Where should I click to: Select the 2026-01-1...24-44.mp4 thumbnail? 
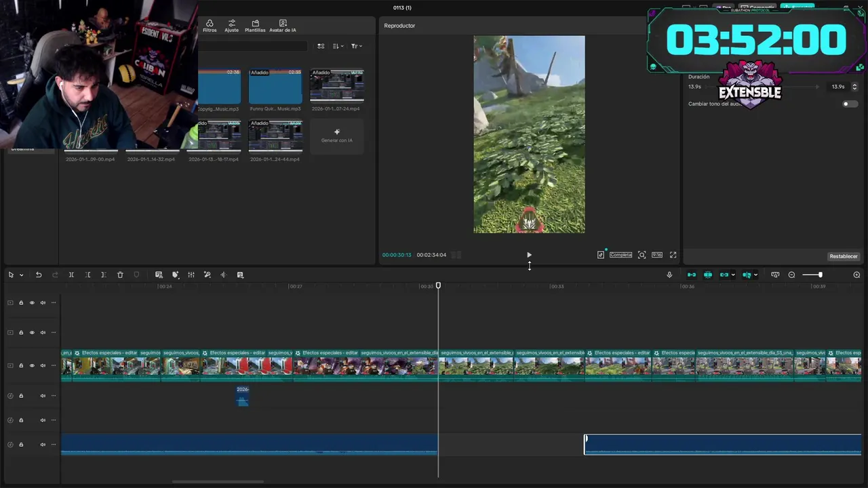pos(275,136)
